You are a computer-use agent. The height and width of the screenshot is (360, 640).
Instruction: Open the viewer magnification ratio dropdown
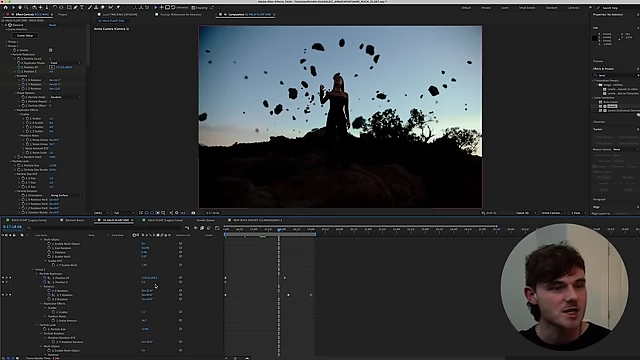tap(101, 213)
